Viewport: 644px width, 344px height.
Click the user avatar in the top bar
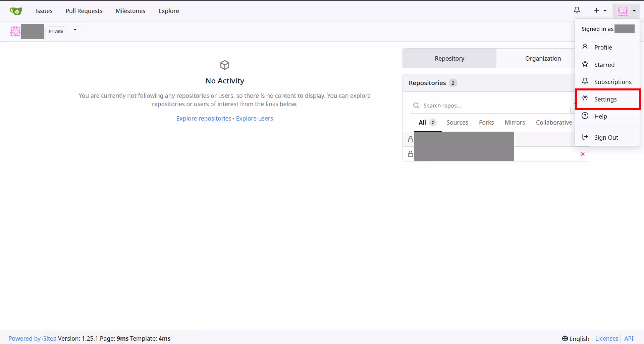click(x=623, y=11)
